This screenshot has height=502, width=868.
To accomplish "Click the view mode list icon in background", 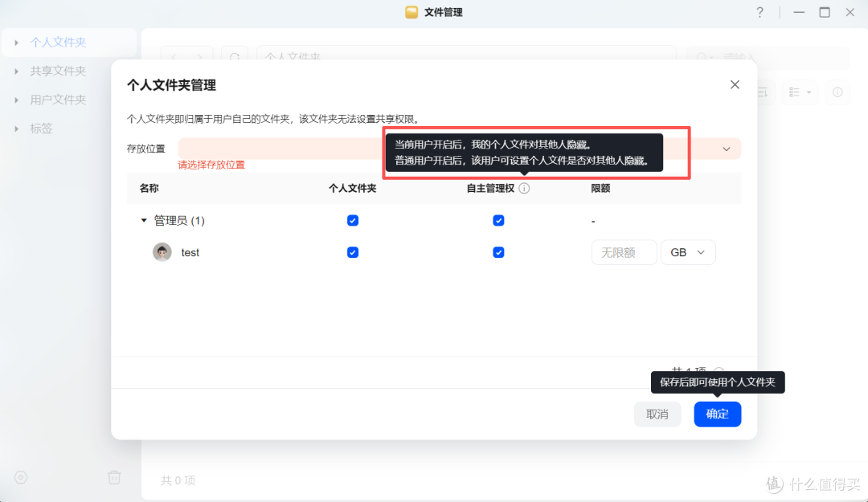I will (800, 92).
